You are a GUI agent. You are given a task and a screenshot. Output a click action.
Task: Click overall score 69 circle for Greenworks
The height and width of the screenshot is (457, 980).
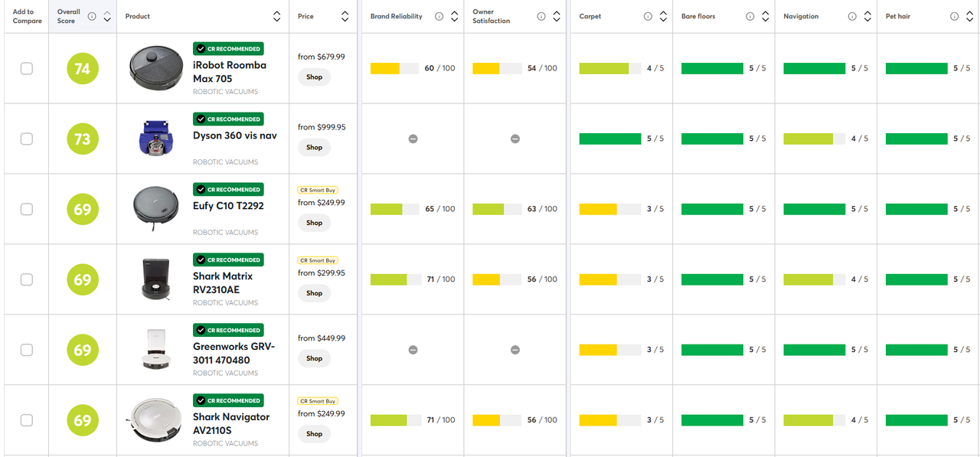coord(83,351)
